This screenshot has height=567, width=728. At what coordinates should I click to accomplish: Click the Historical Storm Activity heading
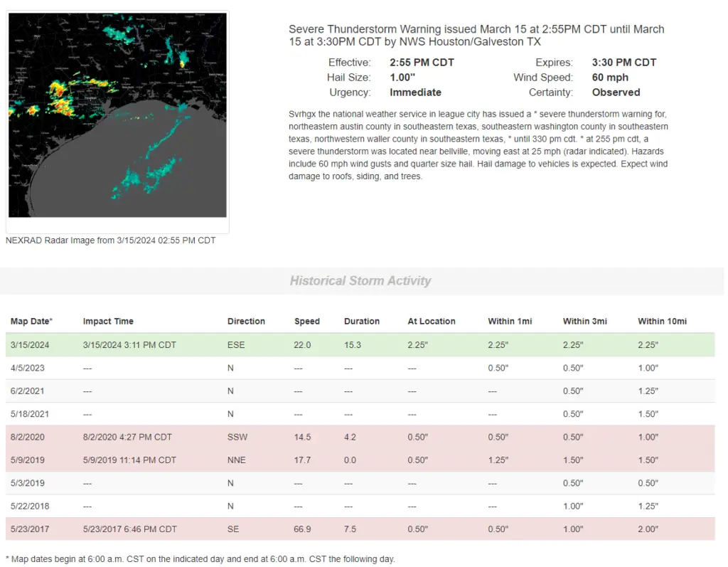[360, 281]
